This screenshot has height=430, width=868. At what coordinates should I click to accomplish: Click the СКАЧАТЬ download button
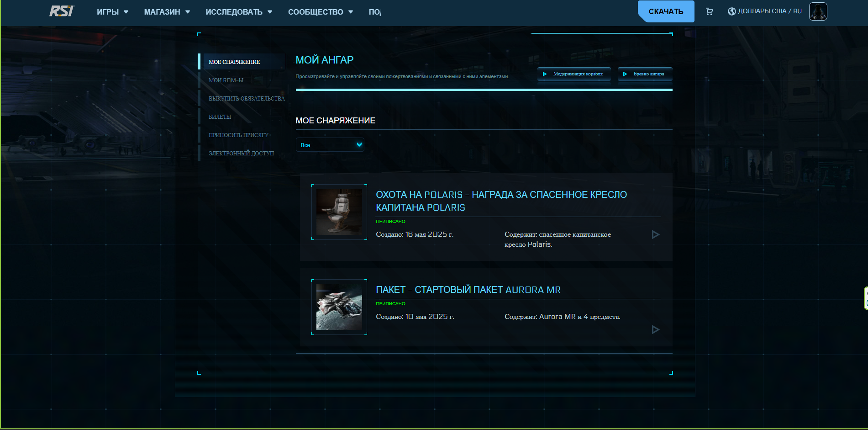tap(666, 11)
